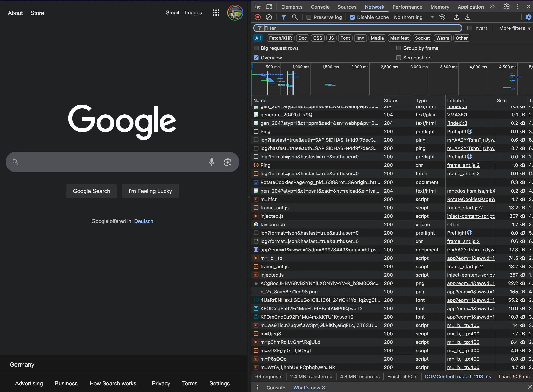Open the Gmail link
Viewport: 533px width, 392px height.
point(172,13)
